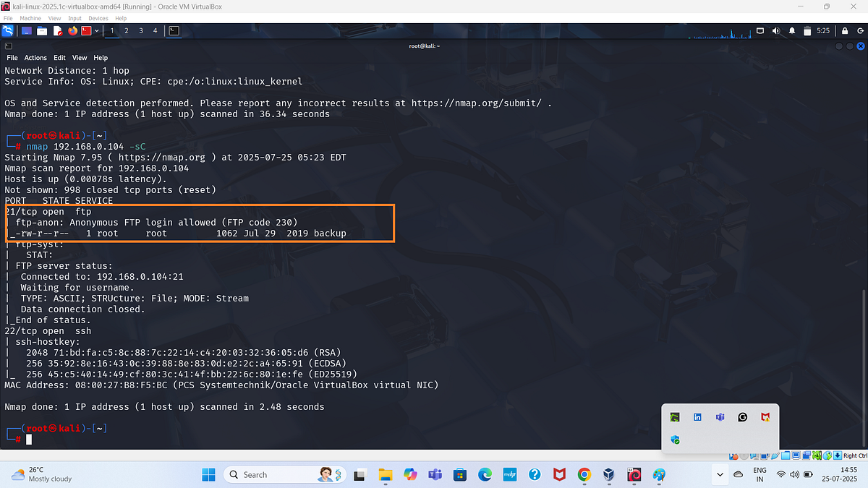This screenshot has width=868, height=488.
Task: Log out using the power icon at panel right
Action: tap(861, 30)
